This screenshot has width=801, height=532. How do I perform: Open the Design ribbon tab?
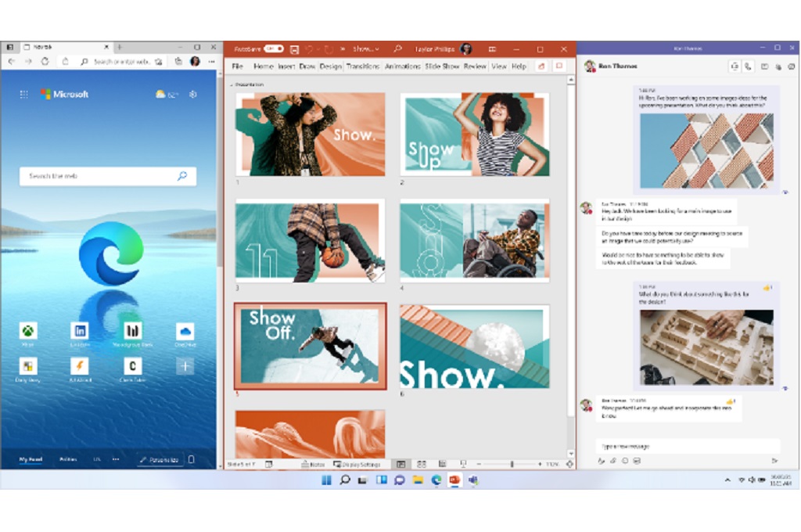(330, 66)
